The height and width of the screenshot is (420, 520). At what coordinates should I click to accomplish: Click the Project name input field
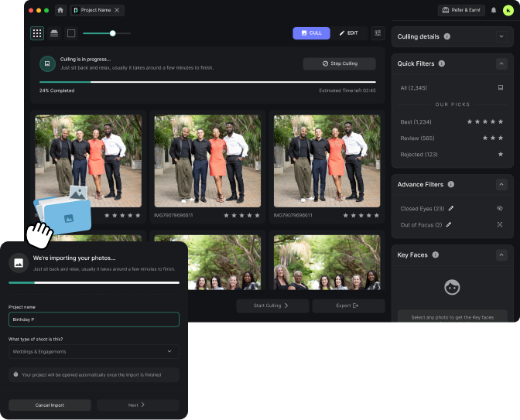pos(94,319)
